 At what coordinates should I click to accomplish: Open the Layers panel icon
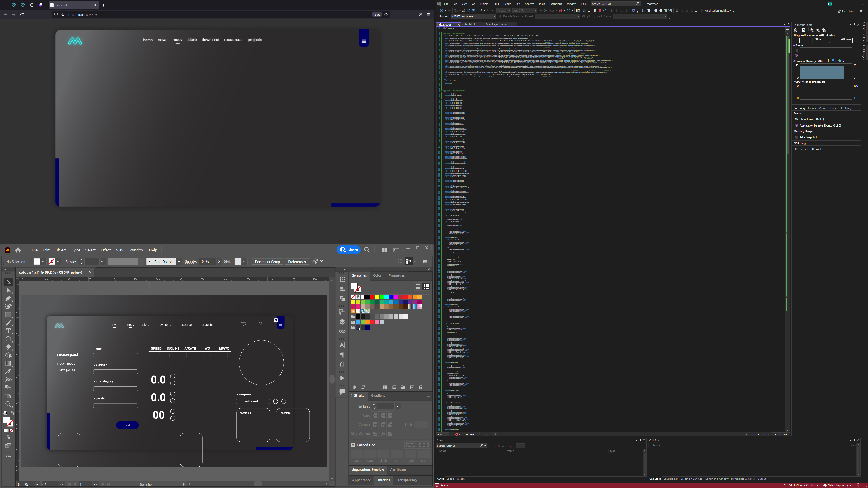(342, 322)
